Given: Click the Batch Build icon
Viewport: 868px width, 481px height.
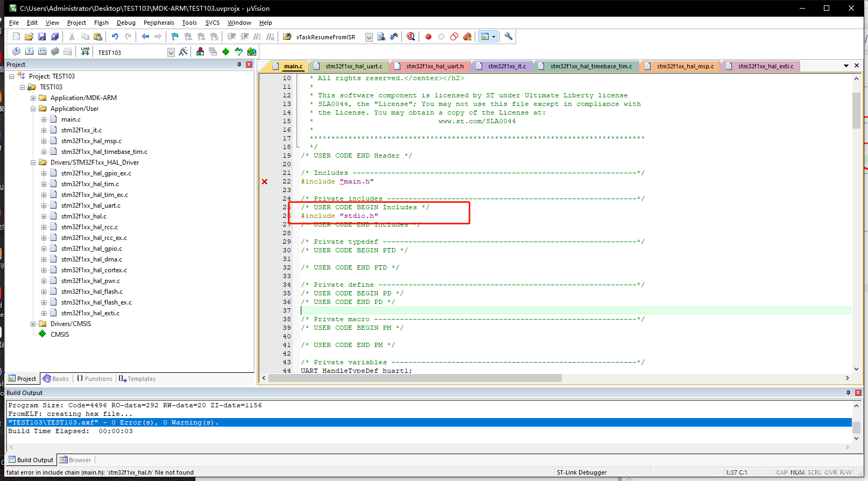Looking at the screenshot, I should 55,52.
